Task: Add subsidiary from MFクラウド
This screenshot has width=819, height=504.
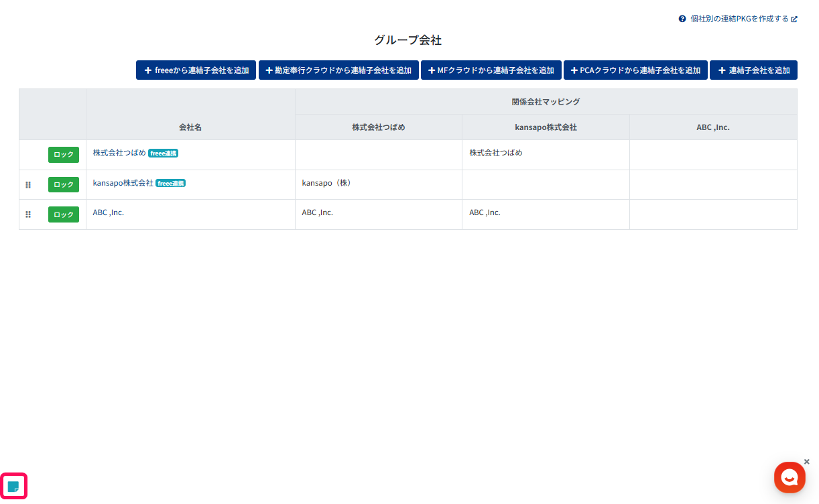Action: [x=491, y=70]
